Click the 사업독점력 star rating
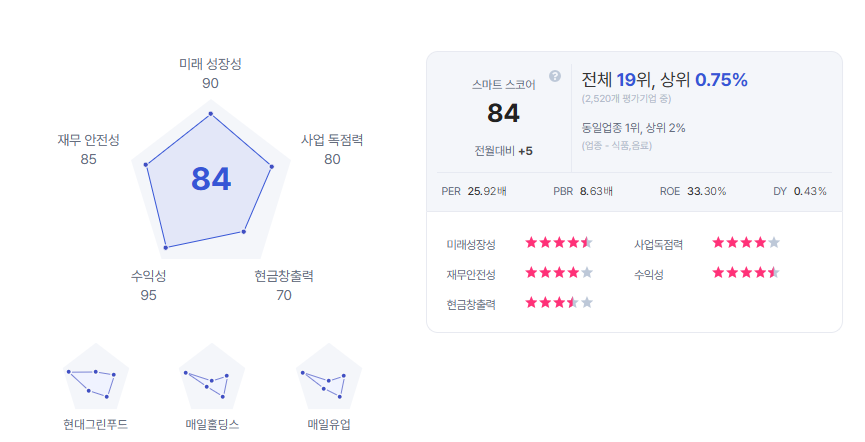Screen dimensions: 865x442 tap(746, 243)
